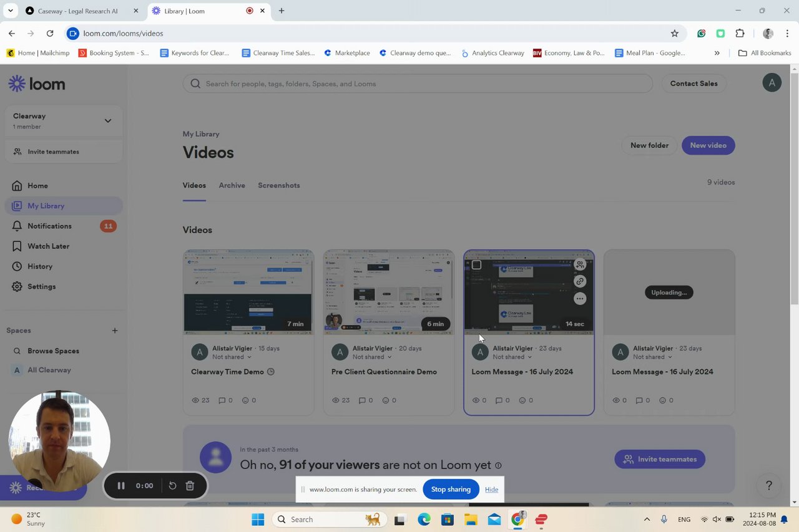Switch to the Archive tab
The height and width of the screenshot is (532, 799).
[x=232, y=185]
